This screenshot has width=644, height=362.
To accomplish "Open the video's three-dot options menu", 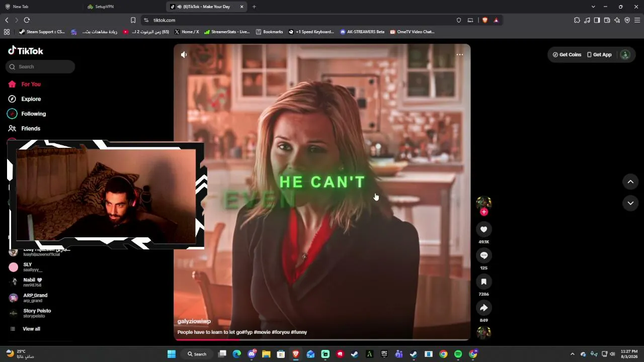I will 459,54.
